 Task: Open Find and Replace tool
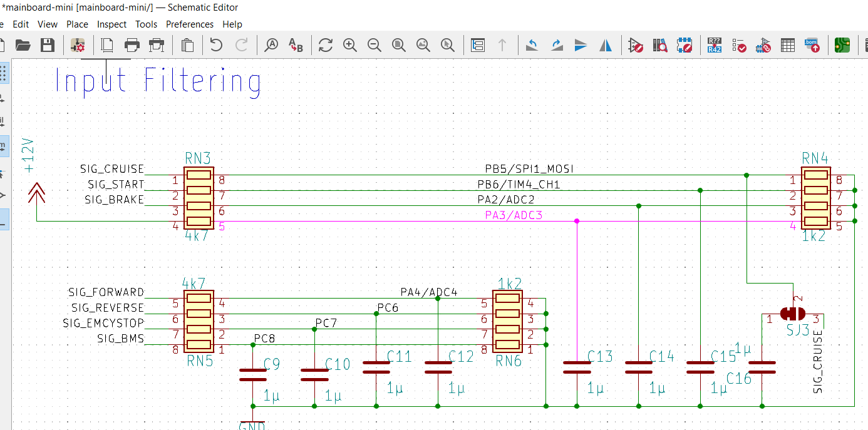point(296,45)
